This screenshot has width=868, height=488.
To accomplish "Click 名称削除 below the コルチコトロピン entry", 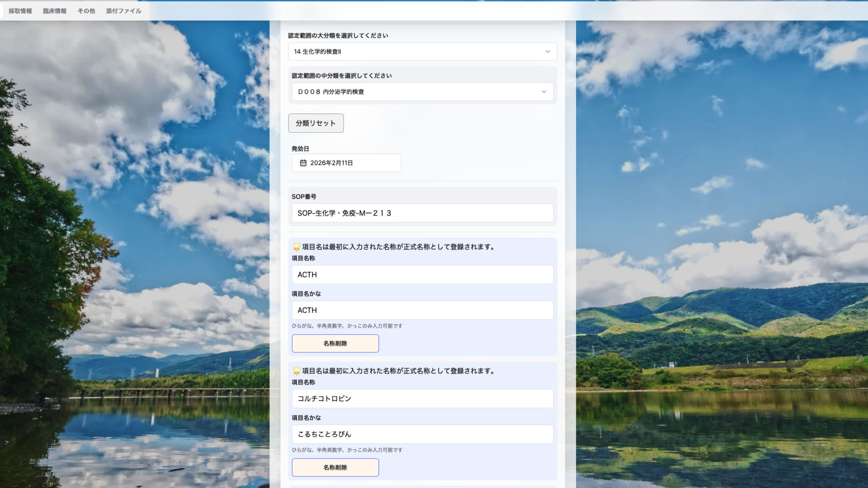I will [x=335, y=467].
